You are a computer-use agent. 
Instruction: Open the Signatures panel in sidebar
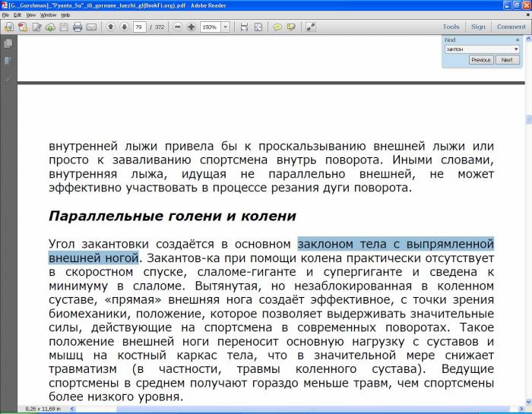point(8,79)
